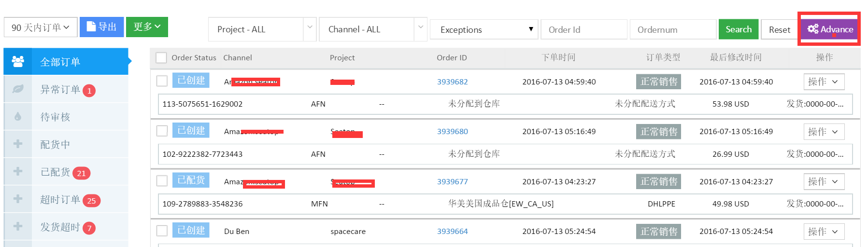Click the 正常销售 tag on order 3939680
Viewport: 868px width, 247px height.
[x=658, y=132]
